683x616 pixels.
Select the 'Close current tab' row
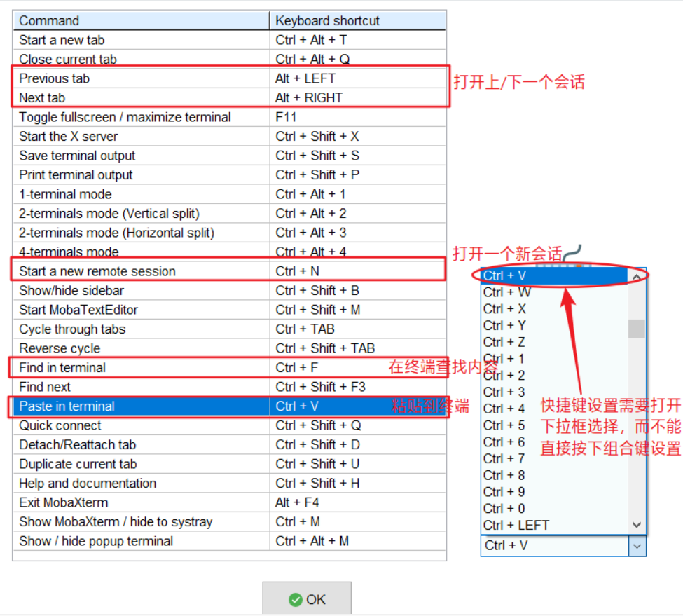(x=230, y=60)
